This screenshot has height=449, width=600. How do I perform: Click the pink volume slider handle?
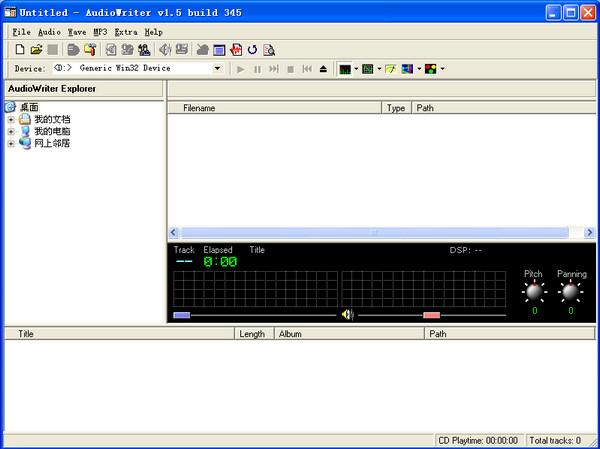432,315
